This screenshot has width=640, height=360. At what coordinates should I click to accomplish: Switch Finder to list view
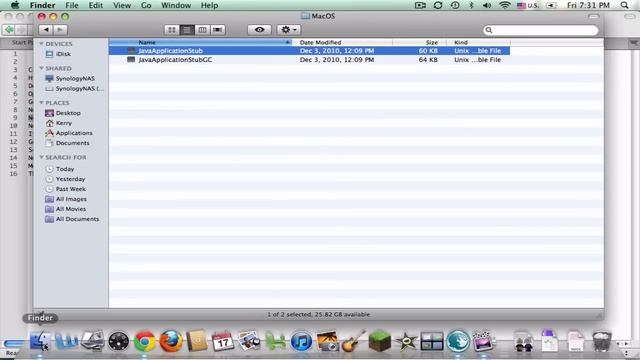click(187, 30)
